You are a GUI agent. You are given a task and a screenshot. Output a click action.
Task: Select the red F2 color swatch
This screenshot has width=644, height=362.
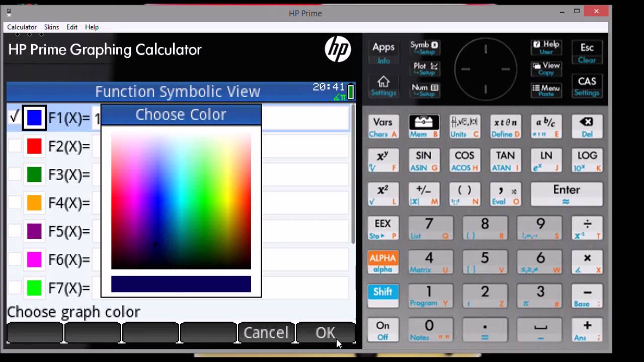coord(34,146)
